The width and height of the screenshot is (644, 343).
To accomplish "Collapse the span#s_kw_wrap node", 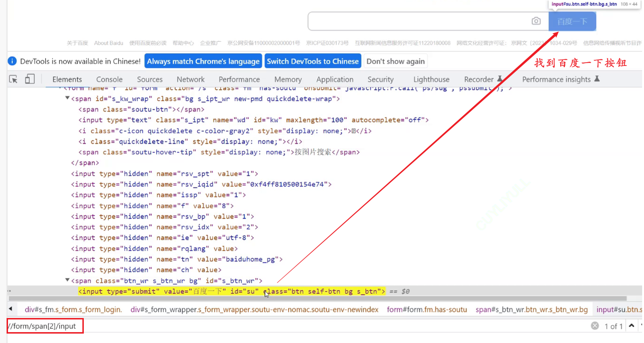I will coord(67,99).
